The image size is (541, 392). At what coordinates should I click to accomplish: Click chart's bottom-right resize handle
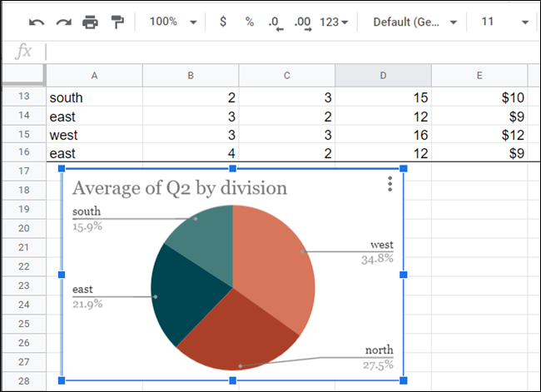pyautogui.click(x=404, y=380)
